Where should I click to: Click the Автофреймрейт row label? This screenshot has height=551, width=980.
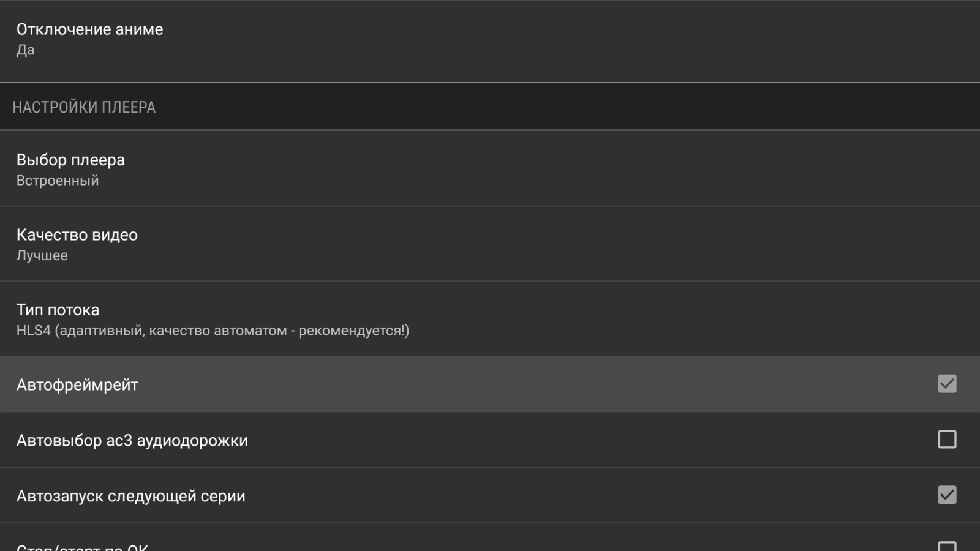click(x=77, y=385)
